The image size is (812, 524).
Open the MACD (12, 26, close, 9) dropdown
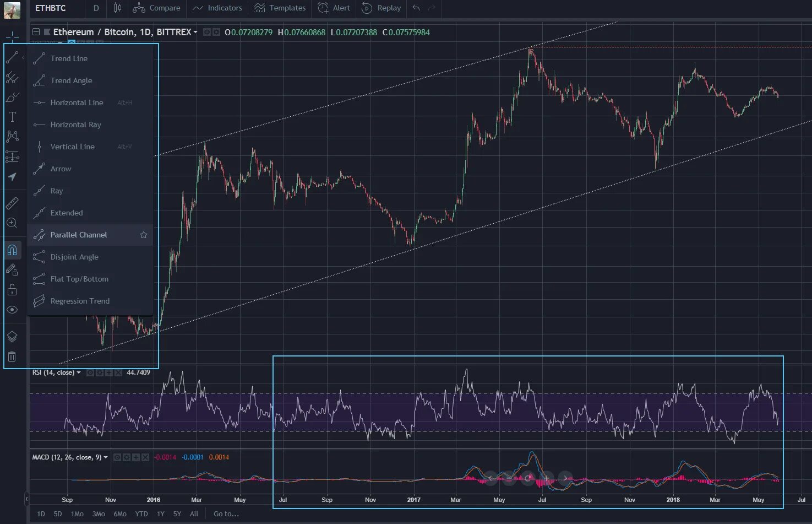[106, 457]
